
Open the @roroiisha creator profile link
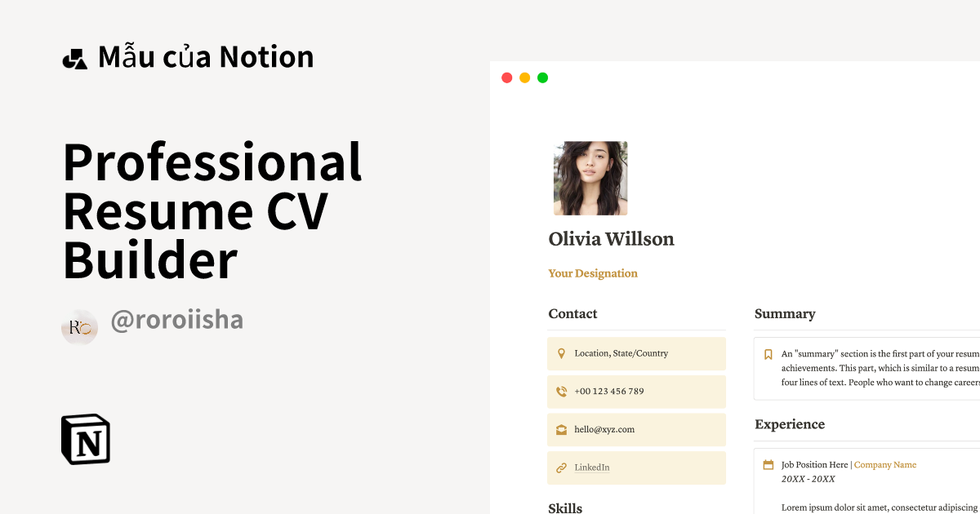pos(176,319)
